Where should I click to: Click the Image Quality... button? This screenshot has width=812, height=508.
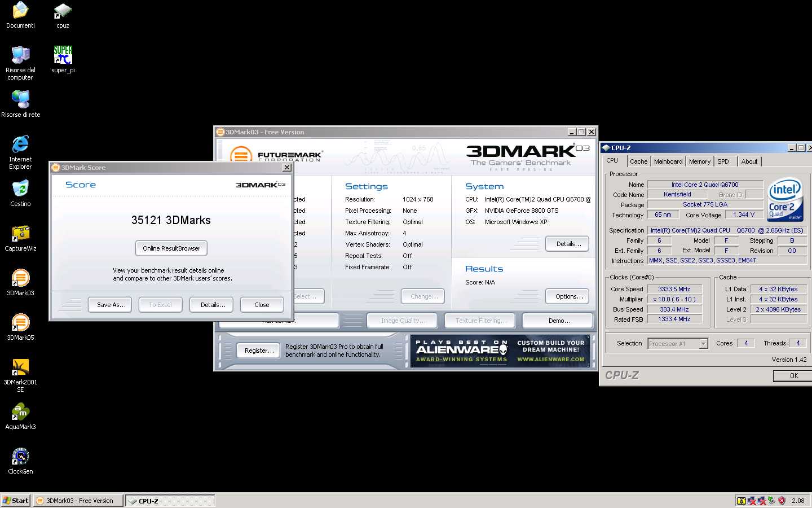[x=402, y=321]
